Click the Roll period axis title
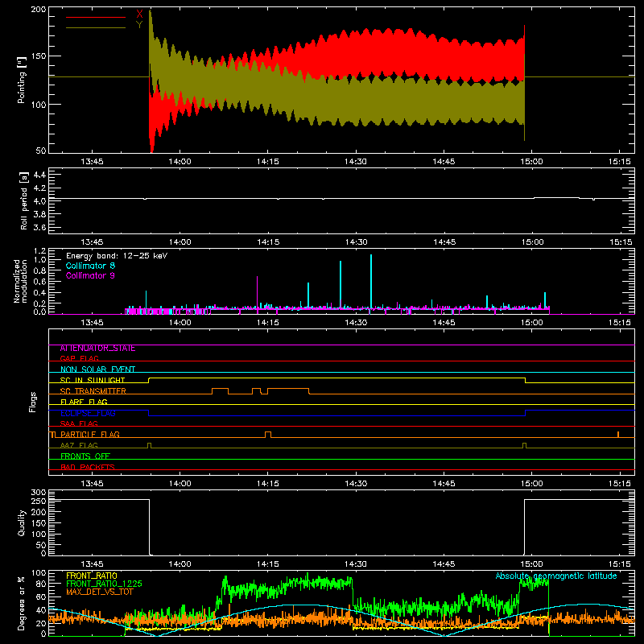644x644 pixels. (23, 200)
